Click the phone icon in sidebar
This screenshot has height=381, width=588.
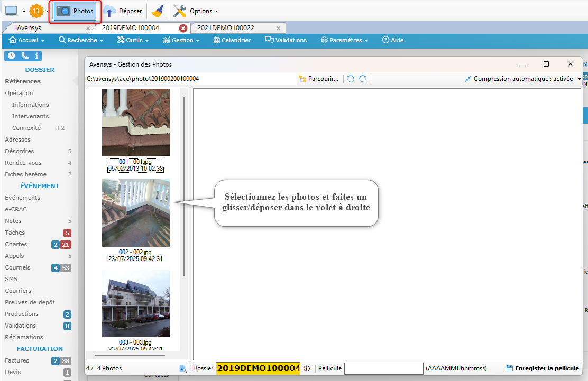pyautogui.click(x=24, y=55)
